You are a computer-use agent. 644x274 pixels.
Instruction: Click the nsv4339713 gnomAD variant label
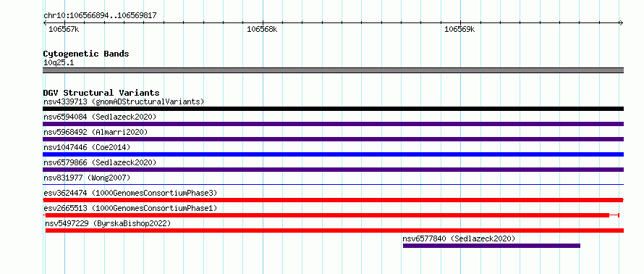pyautogui.click(x=124, y=101)
